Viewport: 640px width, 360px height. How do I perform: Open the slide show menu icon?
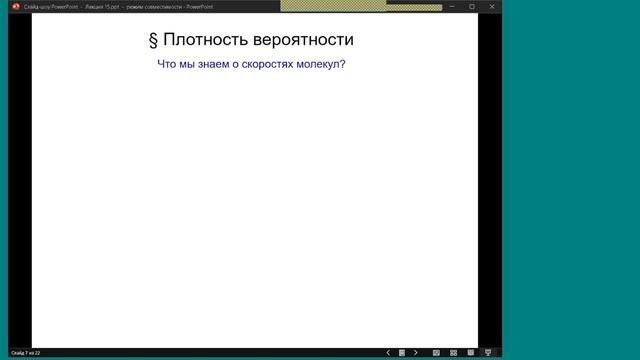(402, 353)
